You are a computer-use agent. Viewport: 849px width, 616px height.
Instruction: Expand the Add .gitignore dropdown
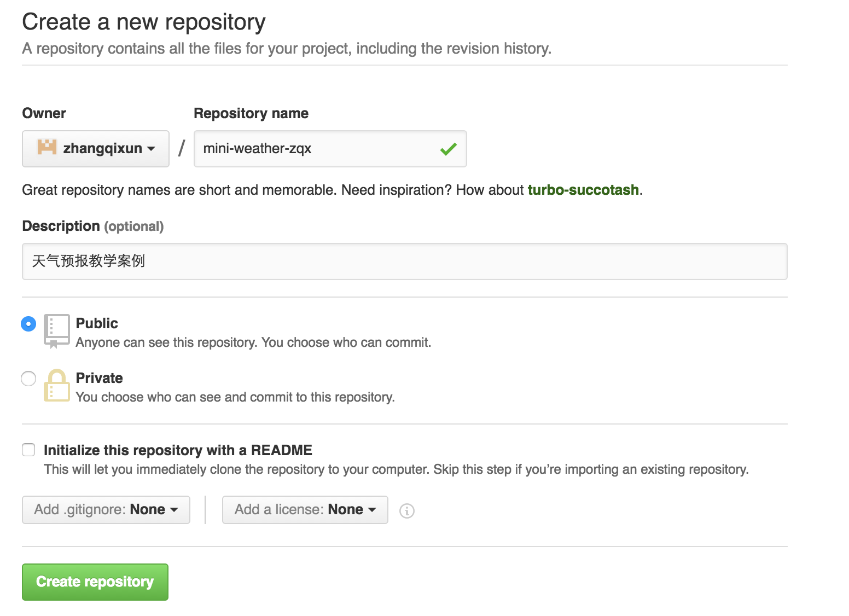point(106,510)
